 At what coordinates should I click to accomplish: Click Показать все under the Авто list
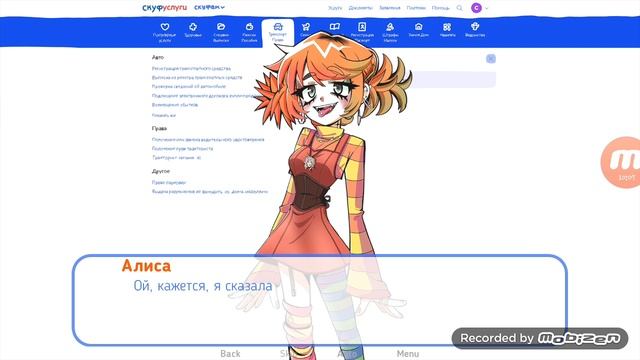[x=164, y=115]
